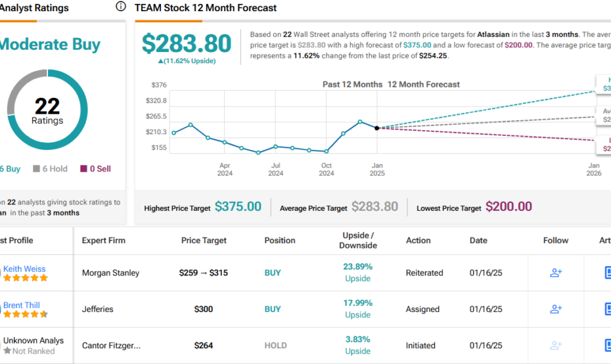Click the $259 → $315 price target
611x364 pixels.
[x=204, y=273]
